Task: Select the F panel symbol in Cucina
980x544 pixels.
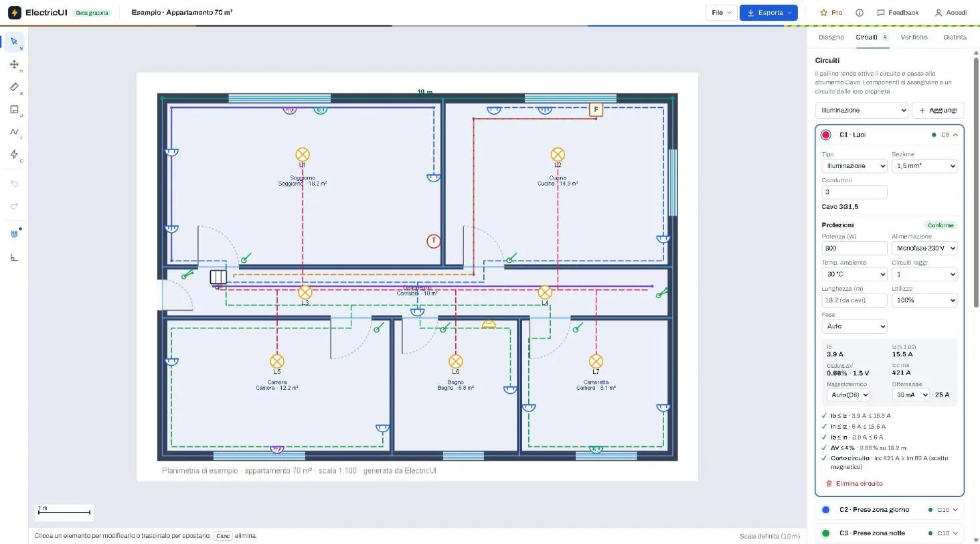Action: point(596,109)
